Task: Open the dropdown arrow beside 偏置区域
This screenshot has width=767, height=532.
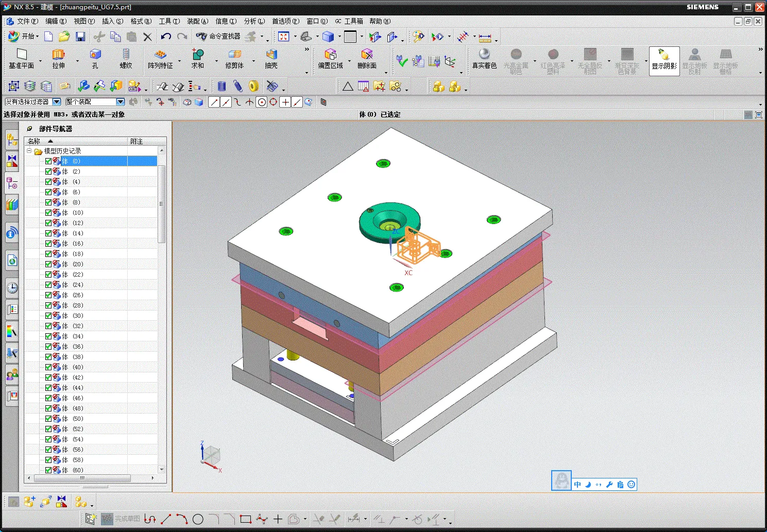Action: pyautogui.click(x=349, y=61)
